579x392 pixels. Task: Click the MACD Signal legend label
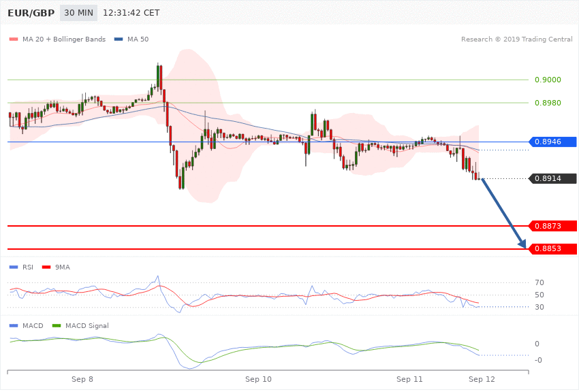[87, 325]
